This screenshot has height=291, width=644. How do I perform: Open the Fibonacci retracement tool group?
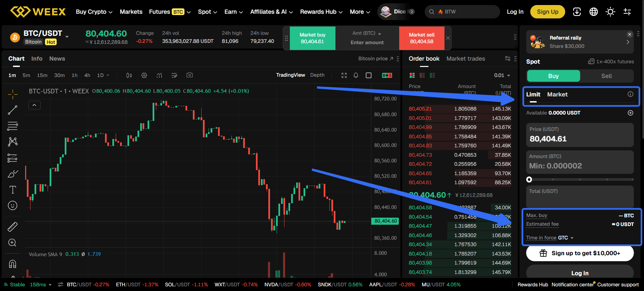(x=13, y=126)
